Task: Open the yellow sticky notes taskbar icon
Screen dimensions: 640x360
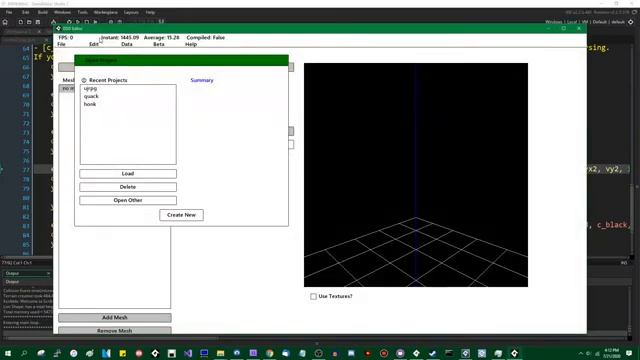Action: click(122, 353)
